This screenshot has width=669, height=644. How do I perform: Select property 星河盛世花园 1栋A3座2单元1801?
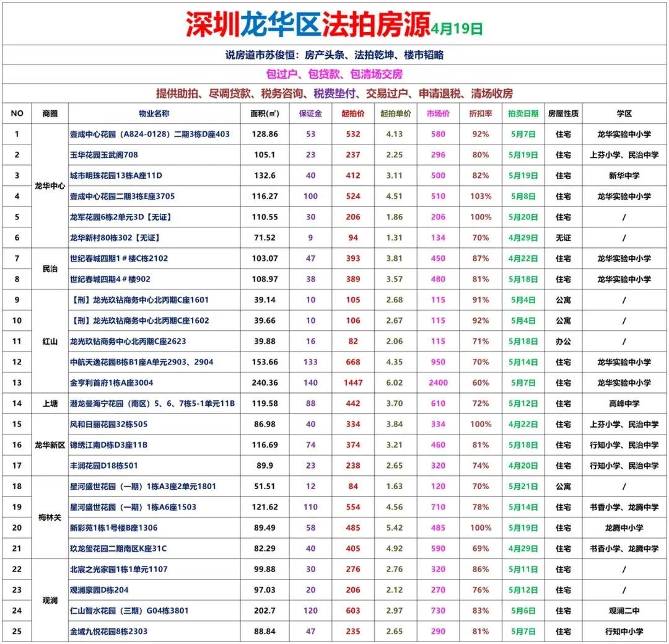coord(143,486)
